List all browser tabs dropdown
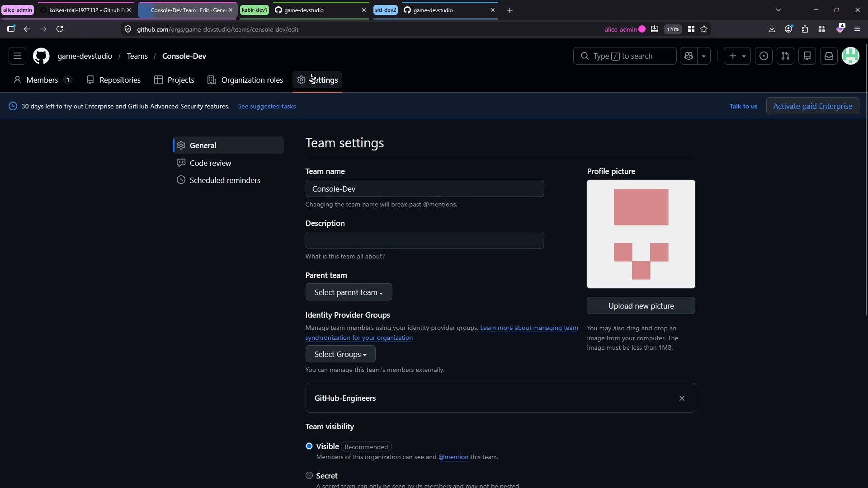The image size is (868, 488). click(778, 10)
